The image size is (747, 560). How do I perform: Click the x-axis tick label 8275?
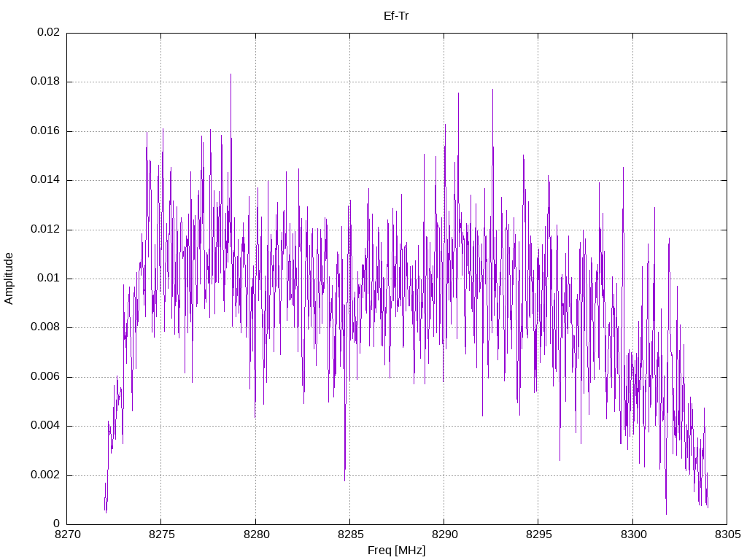click(161, 534)
